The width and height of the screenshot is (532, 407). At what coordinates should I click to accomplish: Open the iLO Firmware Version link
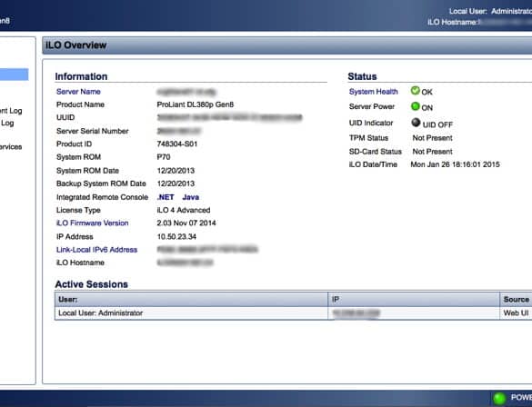[92, 223]
